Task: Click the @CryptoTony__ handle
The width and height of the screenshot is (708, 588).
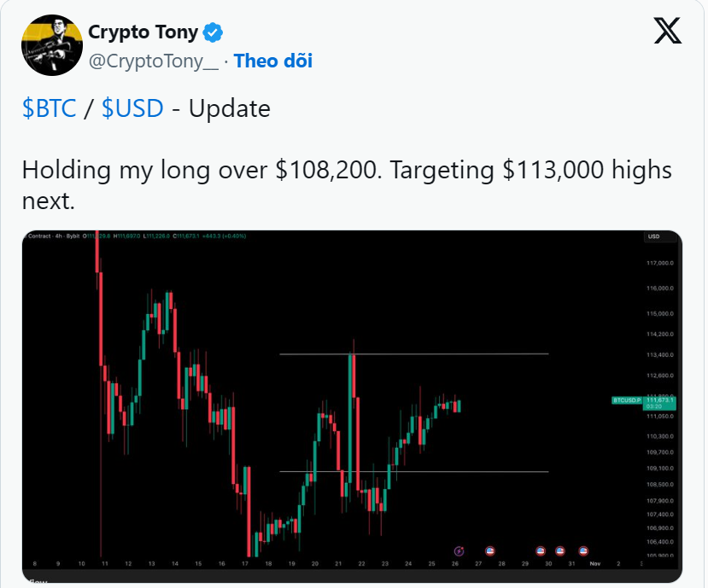Action: [154, 61]
